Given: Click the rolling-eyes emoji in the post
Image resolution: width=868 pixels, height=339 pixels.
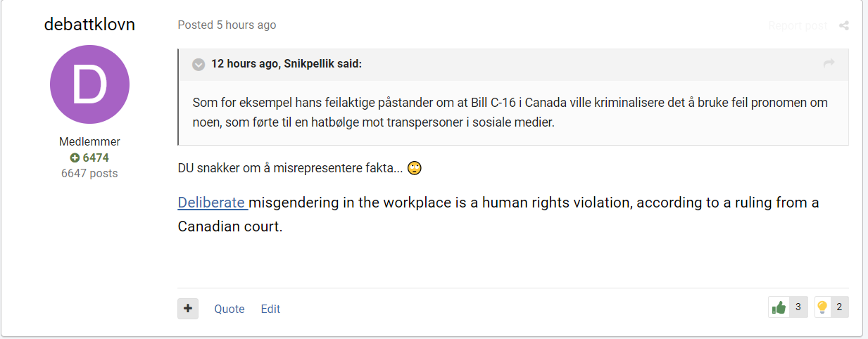Looking at the screenshot, I should (414, 168).
